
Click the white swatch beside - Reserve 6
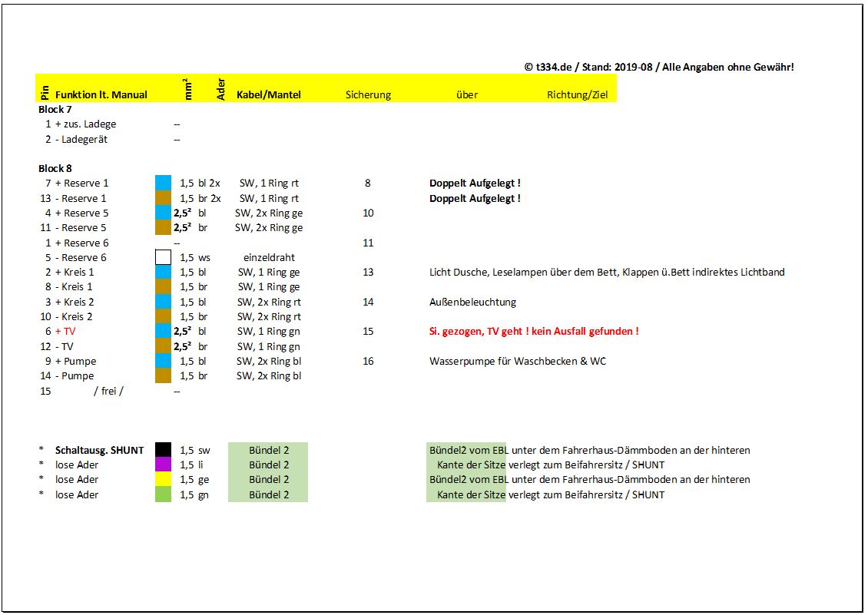[x=163, y=257]
